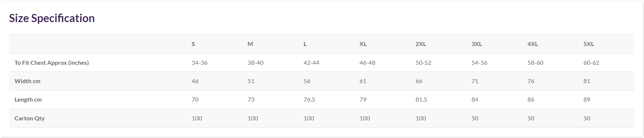Select the 5XL size column header
This screenshot has height=138, width=644.
(588, 44)
